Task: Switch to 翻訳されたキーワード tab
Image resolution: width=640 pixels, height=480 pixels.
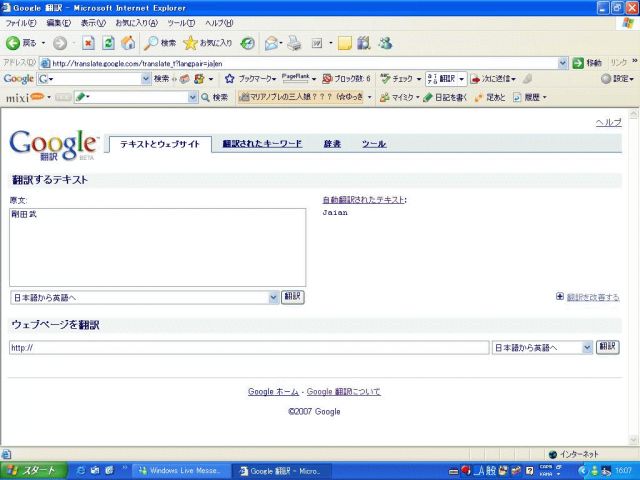Action: (262, 144)
